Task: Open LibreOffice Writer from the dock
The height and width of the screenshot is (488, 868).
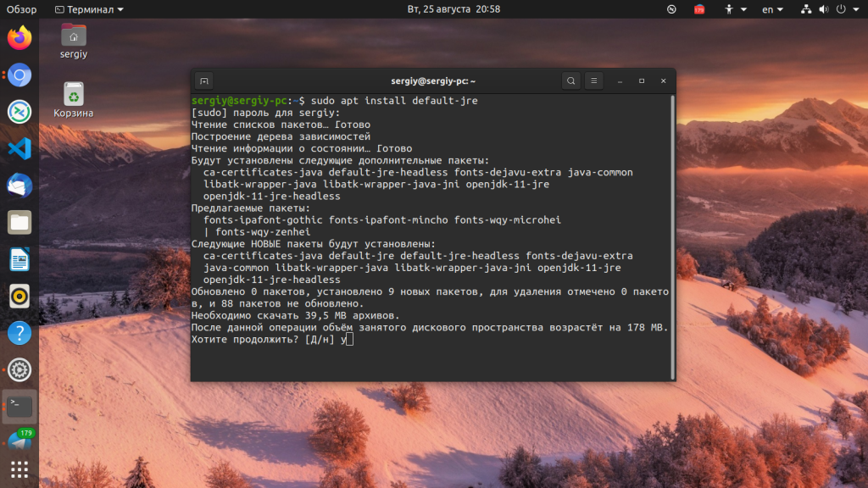Action: pyautogui.click(x=19, y=259)
